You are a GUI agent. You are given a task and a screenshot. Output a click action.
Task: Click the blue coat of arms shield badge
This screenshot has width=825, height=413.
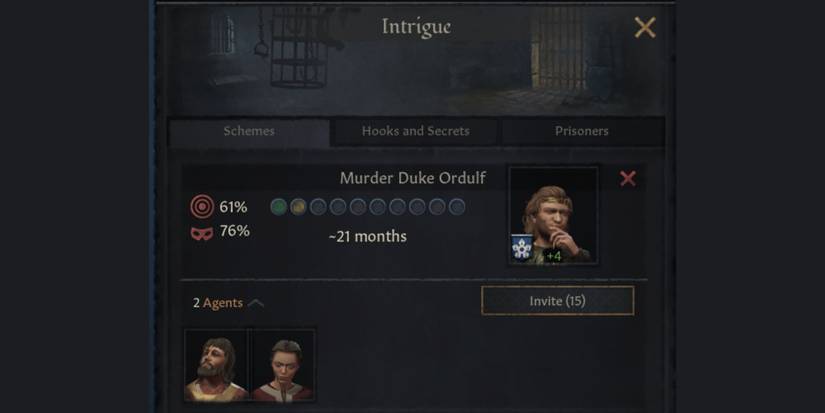tap(521, 247)
